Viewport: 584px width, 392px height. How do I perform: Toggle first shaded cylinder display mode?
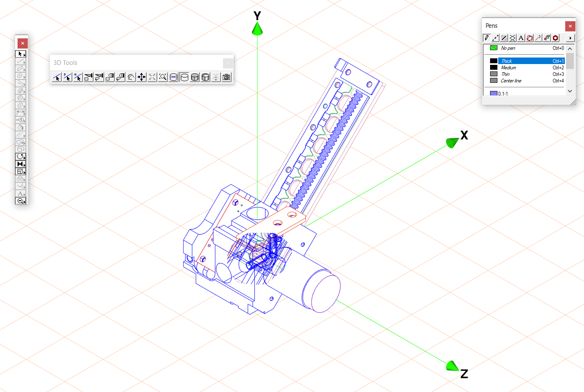point(195,77)
